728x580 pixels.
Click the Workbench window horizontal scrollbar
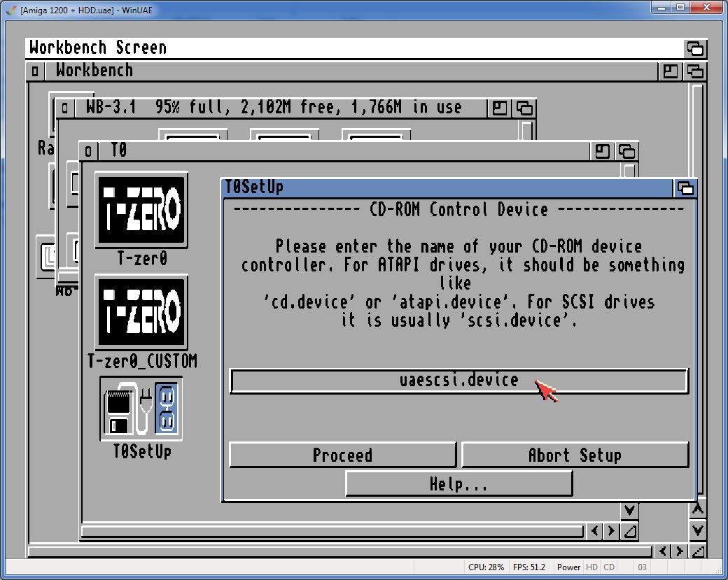tap(340, 552)
